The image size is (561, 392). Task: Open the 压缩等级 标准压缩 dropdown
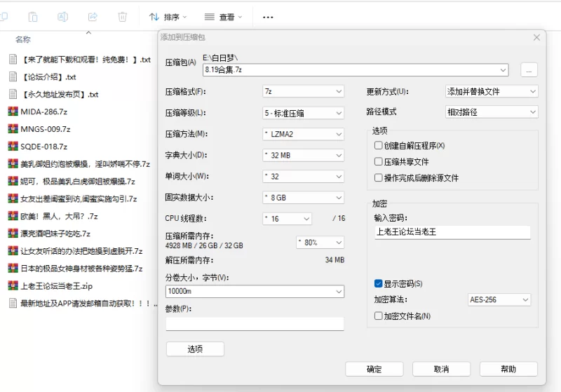coord(304,113)
